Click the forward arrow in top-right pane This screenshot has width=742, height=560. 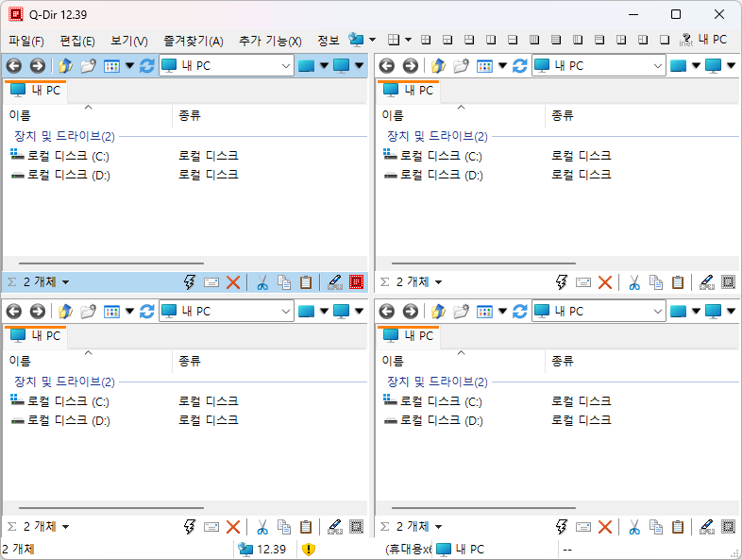point(410,65)
